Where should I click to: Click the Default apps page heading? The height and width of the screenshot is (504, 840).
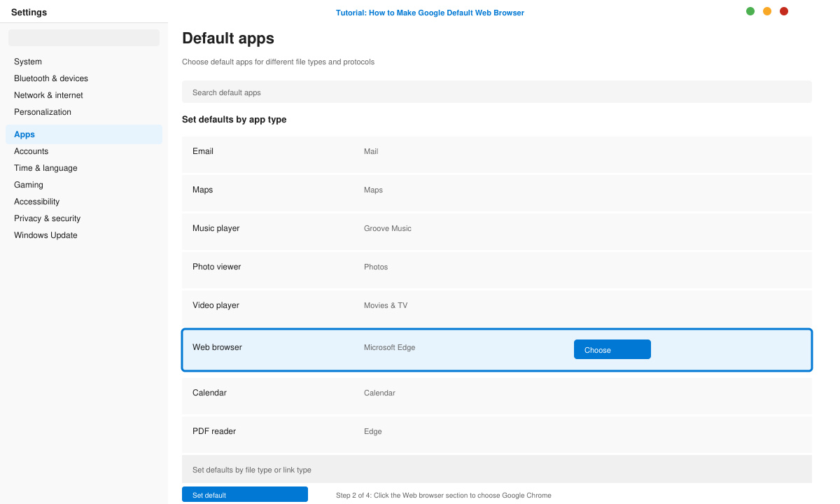(x=228, y=38)
